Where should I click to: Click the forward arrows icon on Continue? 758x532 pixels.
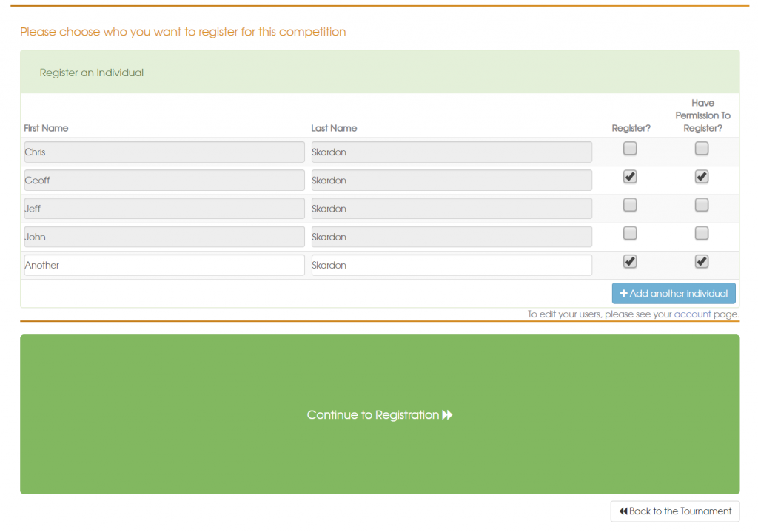(447, 414)
